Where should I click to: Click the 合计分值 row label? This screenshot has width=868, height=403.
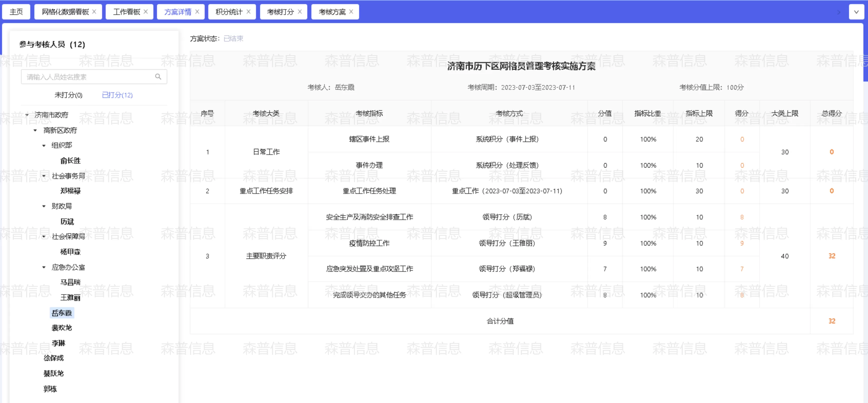[500, 321]
